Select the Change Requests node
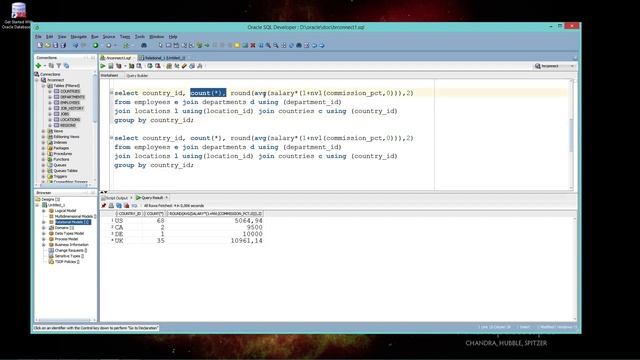Viewport: 640px width, 360px height. point(71,250)
